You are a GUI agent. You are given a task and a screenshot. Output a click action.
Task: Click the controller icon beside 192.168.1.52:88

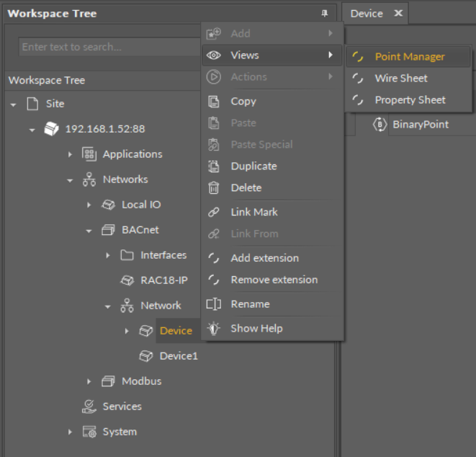pyautogui.click(x=51, y=129)
